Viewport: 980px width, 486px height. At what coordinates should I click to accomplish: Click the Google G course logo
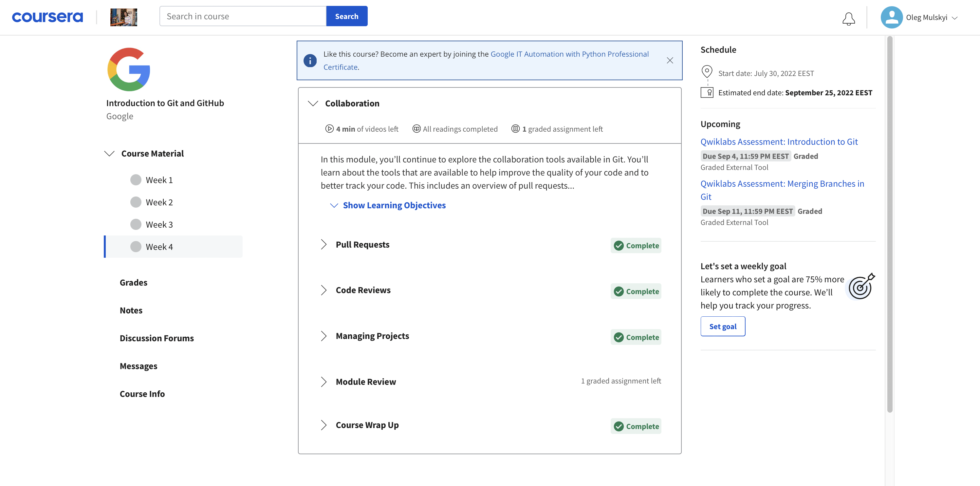tap(129, 69)
